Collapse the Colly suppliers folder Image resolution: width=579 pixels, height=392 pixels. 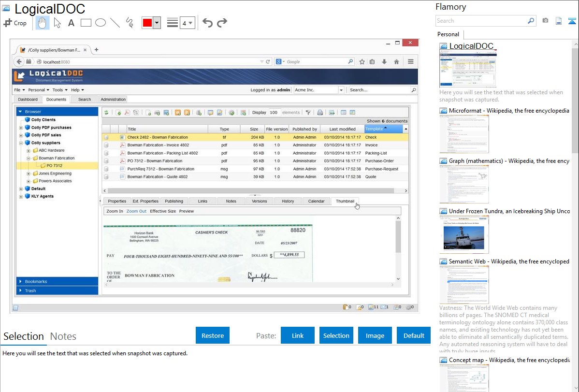pos(21,143)
